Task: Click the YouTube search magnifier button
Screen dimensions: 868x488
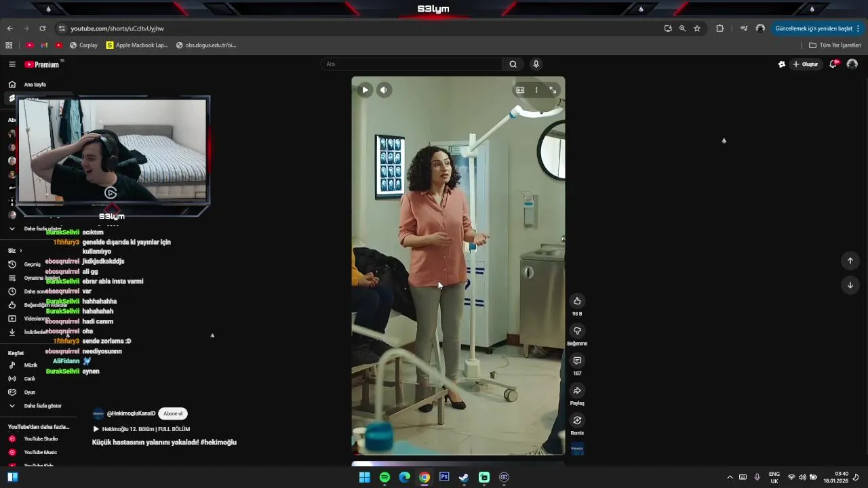Action: (x=513, y=64)
